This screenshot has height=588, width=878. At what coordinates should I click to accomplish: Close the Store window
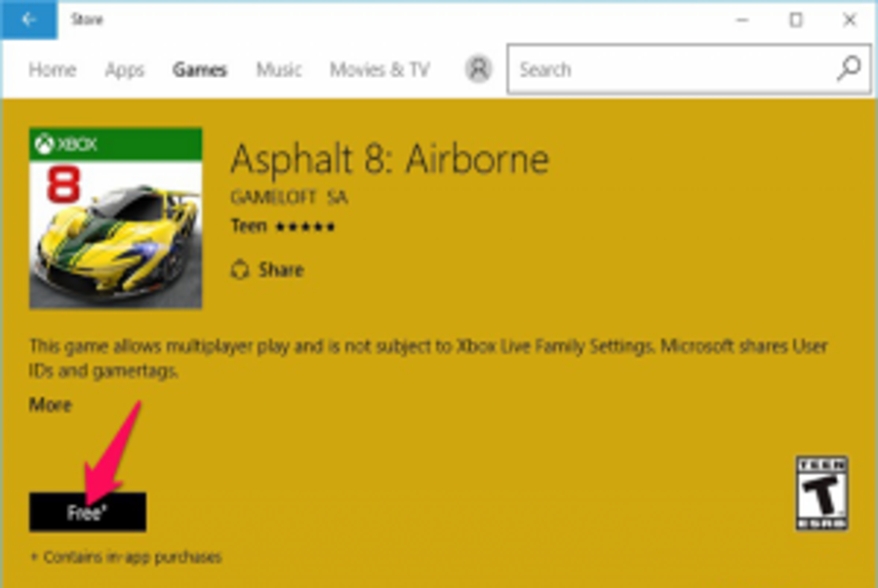point(847,20)
